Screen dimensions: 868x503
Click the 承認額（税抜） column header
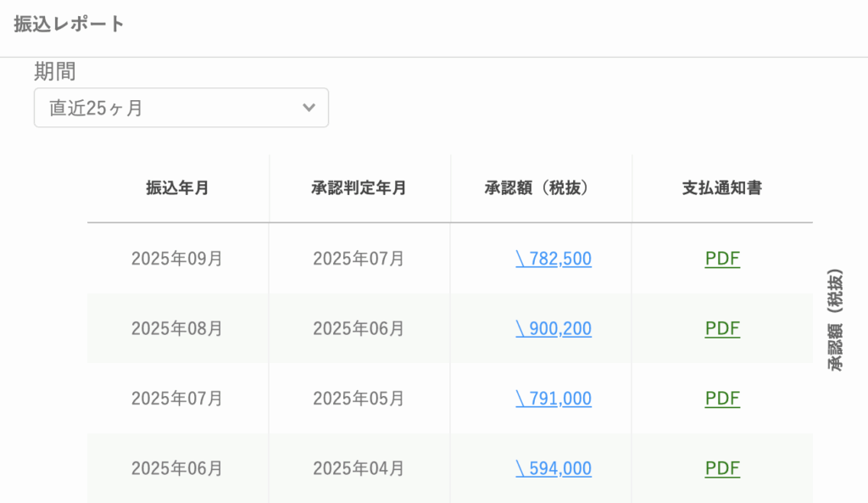tap(537, 187)
